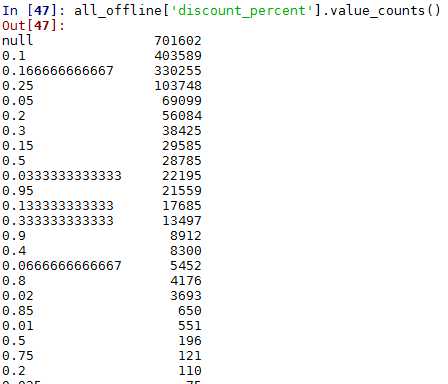Click the null row label
Image resolution: width=448 pixels, height=384 pixels.
[x=17, y=40]
